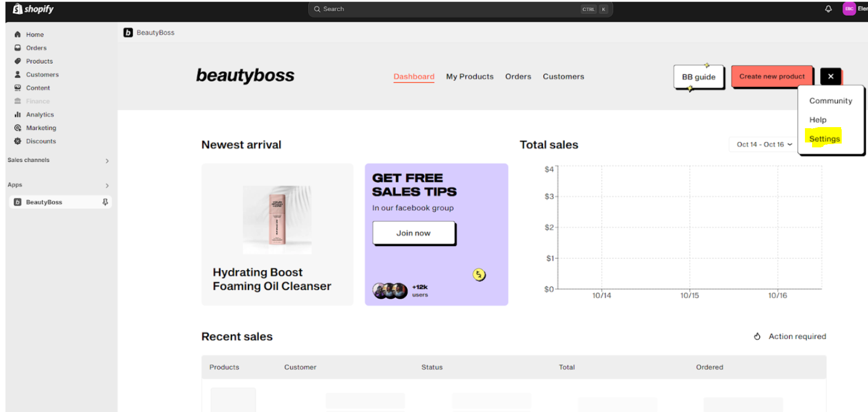Click the Orders inbox icon in sidebar

(x=18, y=48)
